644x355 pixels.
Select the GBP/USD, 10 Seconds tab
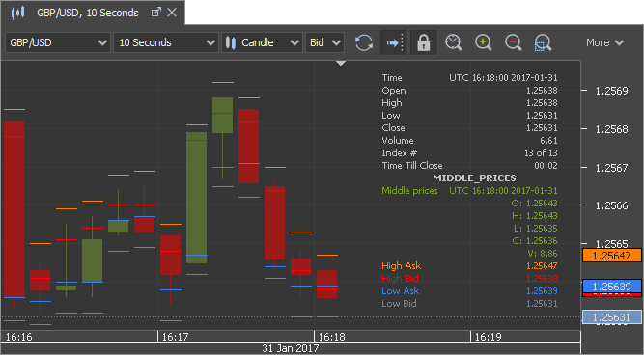click(x=88, y=13)
